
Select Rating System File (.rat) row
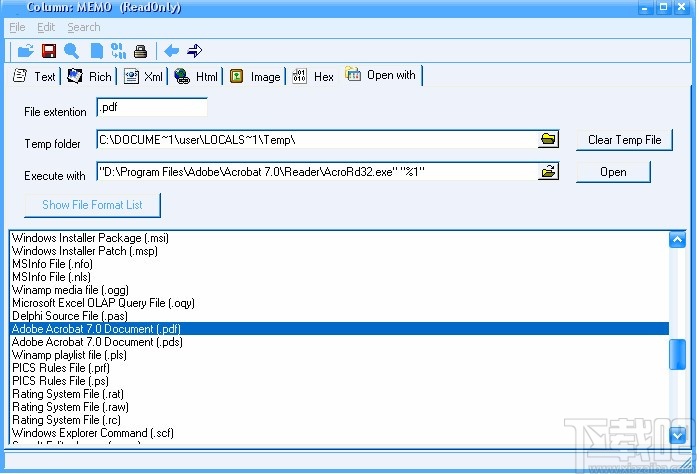[x=339, y=394]
